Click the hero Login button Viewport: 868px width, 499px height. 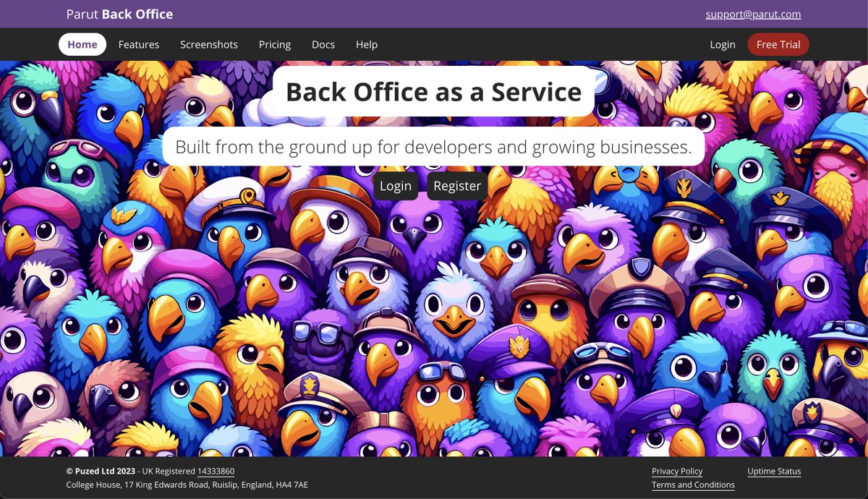(396, 186)
